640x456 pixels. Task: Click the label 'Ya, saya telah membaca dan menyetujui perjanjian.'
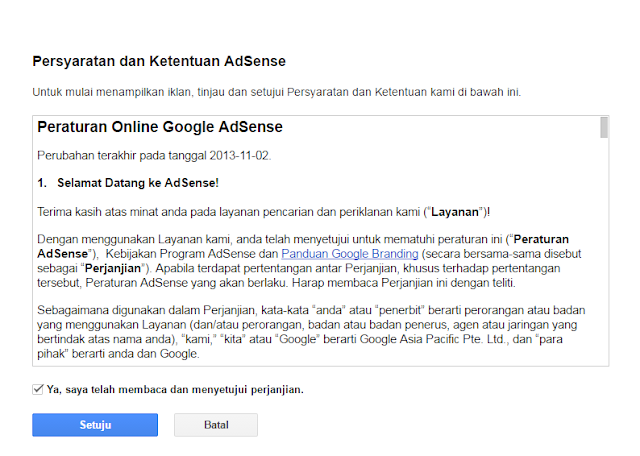click(175, 389)
